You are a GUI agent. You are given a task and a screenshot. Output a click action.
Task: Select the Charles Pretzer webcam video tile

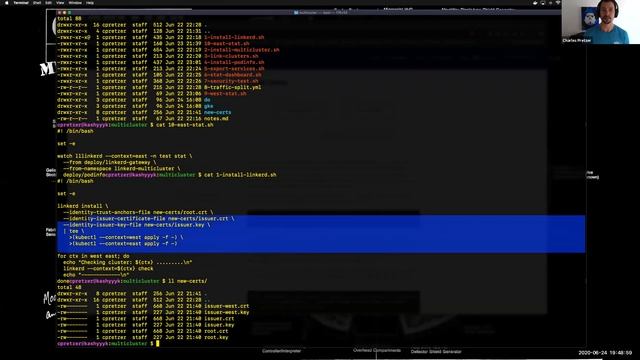tap(600, 22)
